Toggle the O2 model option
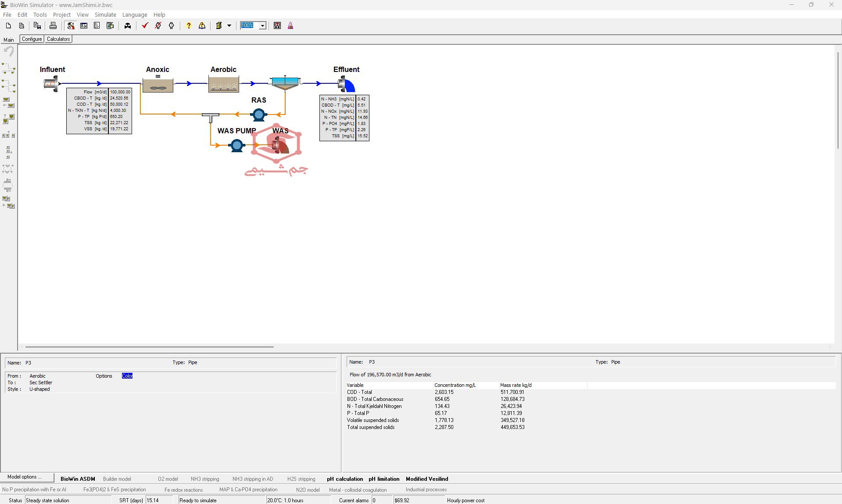 168,479
